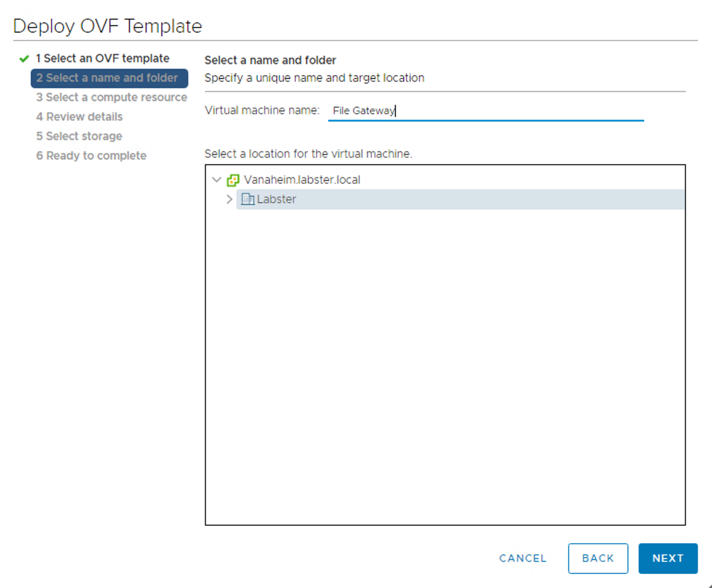Return to step 1 Select an OVF template
The width and height of the screenshot is (712, 588).
pos(102,58)
